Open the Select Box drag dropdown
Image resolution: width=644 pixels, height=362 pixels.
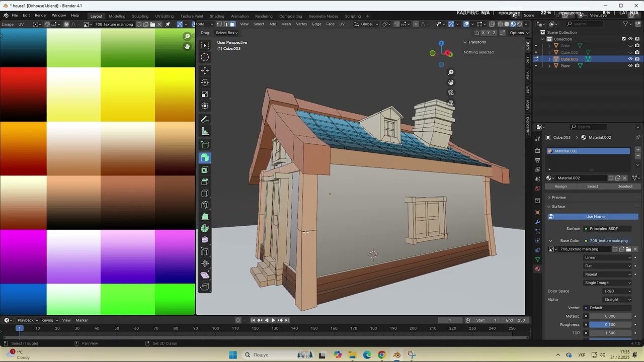click(226, 33)
